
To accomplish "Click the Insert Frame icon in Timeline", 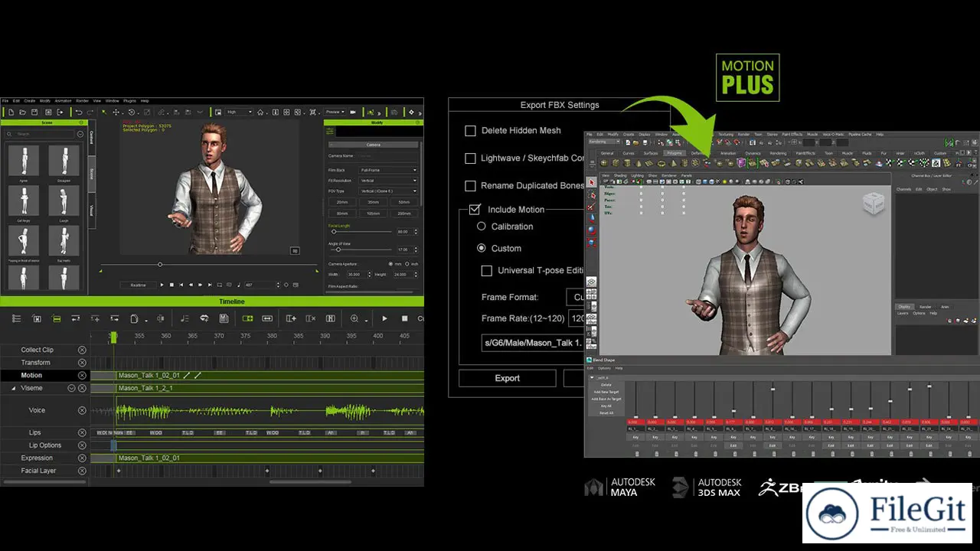I will (x=291, y=318).
